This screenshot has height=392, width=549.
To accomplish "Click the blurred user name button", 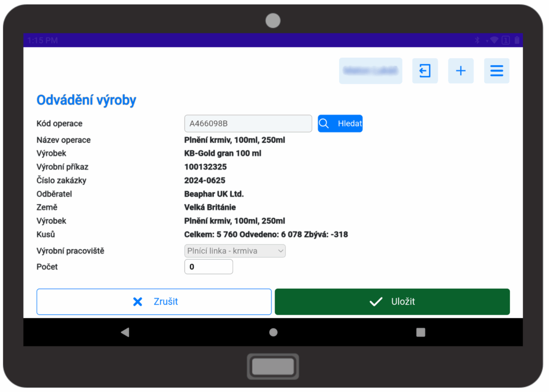I will [370, 71].
